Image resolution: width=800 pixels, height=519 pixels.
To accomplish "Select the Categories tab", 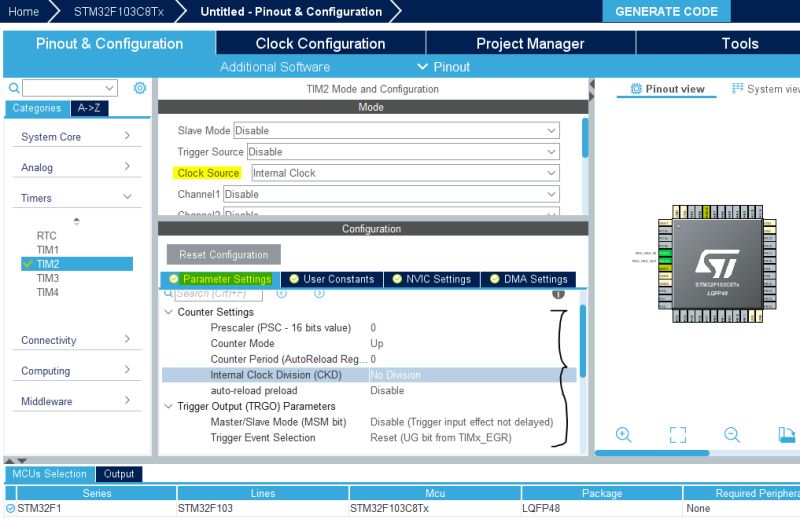I will click(37, 108).
